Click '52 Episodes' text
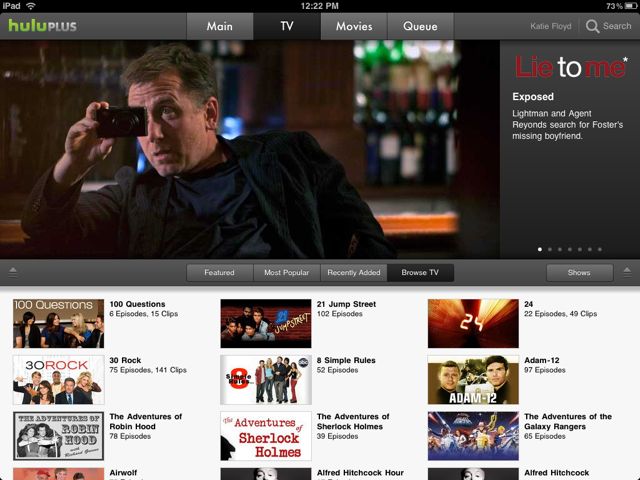Viewport: 640px width, 480px height. coord(337,370)
